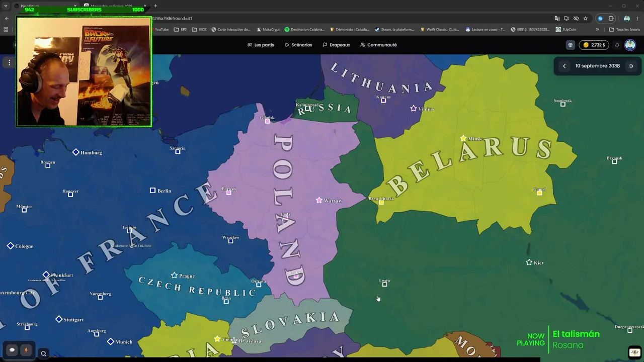Select the Gdańsk city square marker

click(x=267, y=121)
